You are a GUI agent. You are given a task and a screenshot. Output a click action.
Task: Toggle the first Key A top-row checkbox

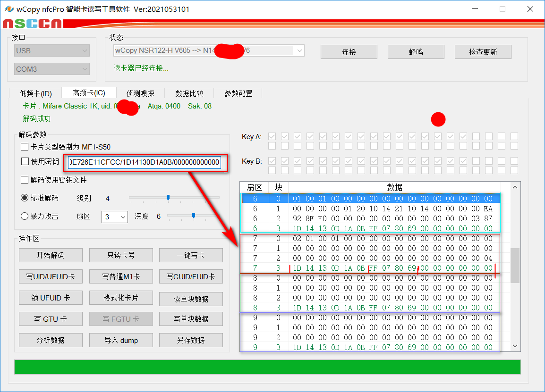[272, 136]
